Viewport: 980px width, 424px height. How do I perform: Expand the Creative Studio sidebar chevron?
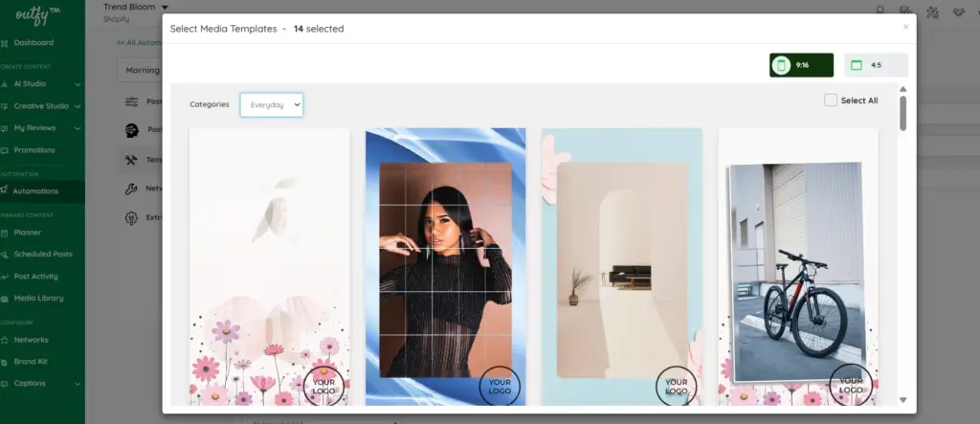[78, 106]
